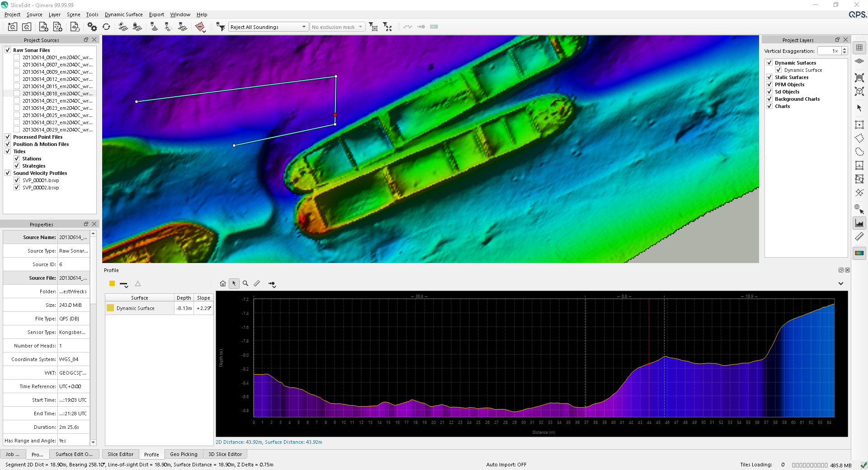Open the 3D Slice Editor tab
Screen dimensions: 868x470
(225, 454)
